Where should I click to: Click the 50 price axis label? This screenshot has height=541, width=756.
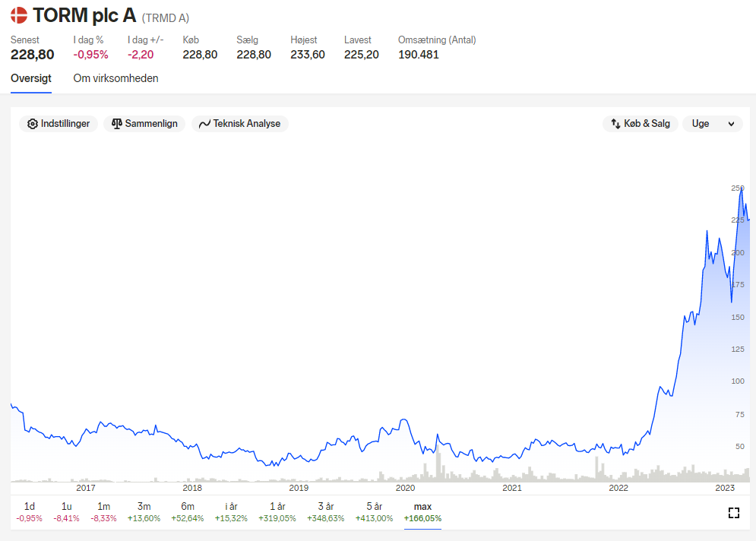pyautogui.click(x=739, y=447)
